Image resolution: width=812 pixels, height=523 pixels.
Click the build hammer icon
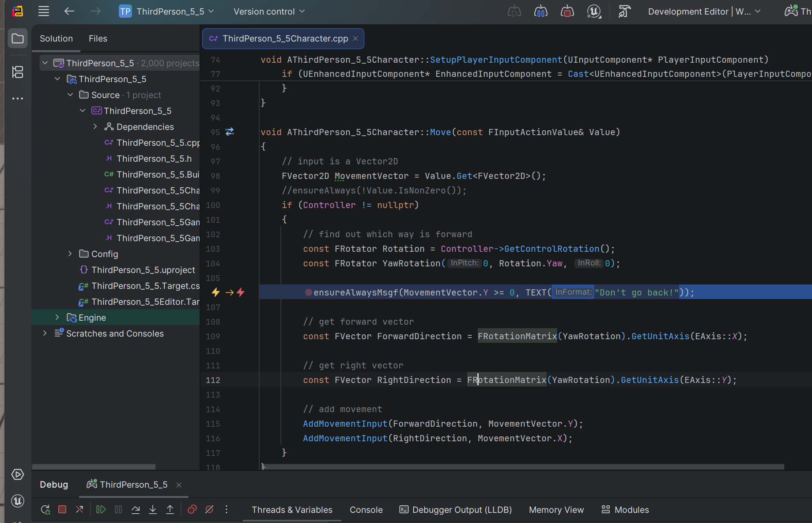click(624, 11)
